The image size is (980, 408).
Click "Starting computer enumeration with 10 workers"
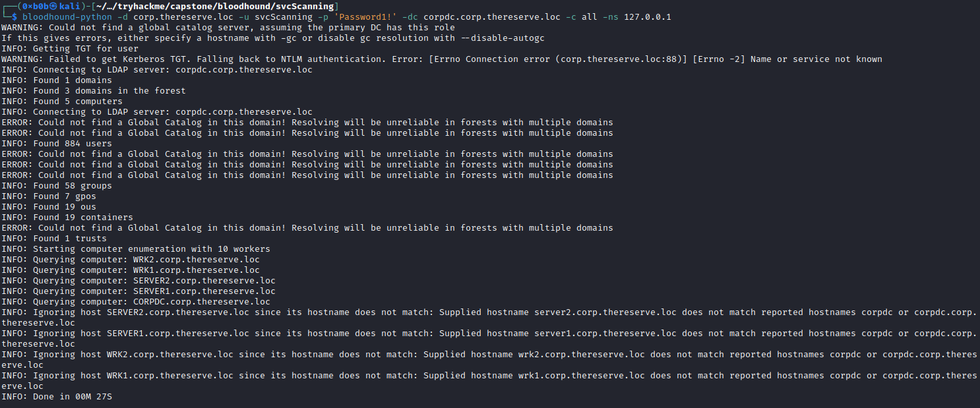[x=136, y=249]
